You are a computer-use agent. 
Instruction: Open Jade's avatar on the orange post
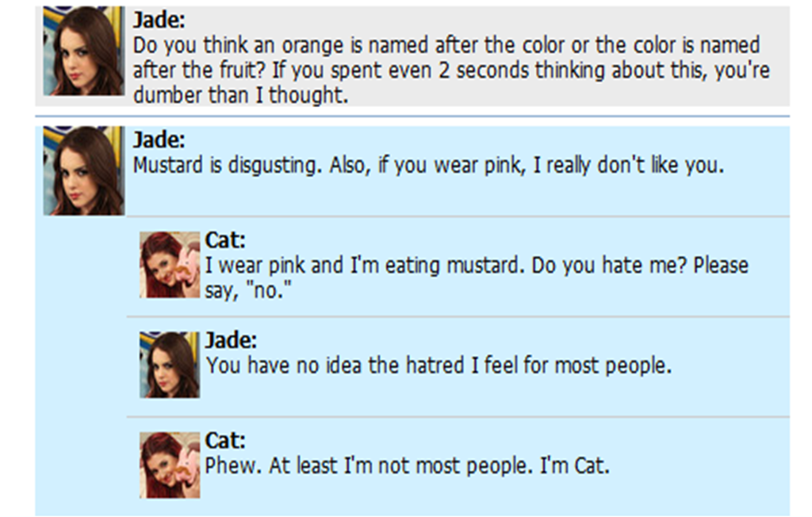(84, 51)
